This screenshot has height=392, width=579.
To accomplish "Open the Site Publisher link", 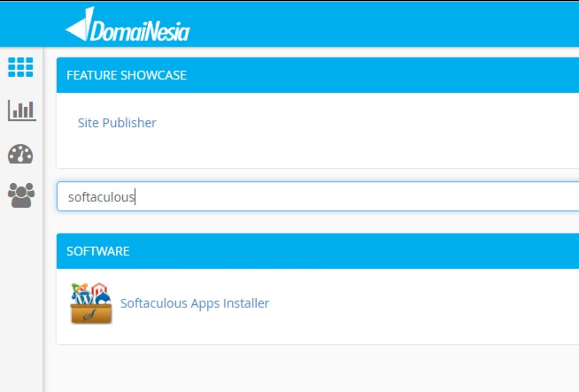I will point(117,123).
